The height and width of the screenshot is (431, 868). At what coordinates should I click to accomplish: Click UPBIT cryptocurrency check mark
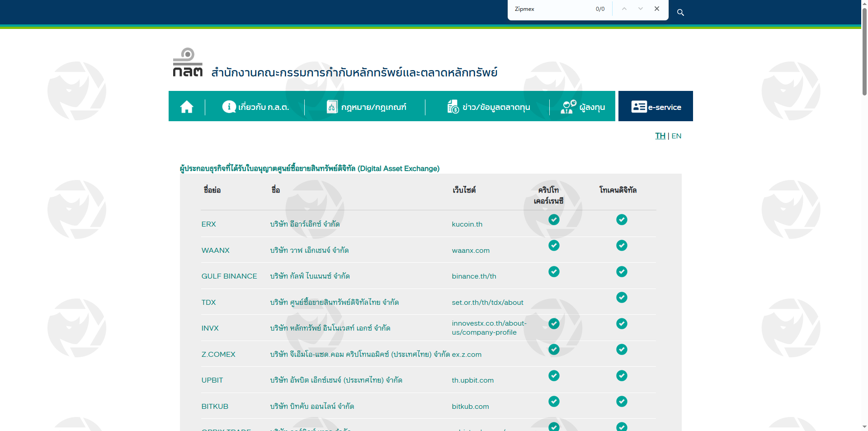pos(554,376)
